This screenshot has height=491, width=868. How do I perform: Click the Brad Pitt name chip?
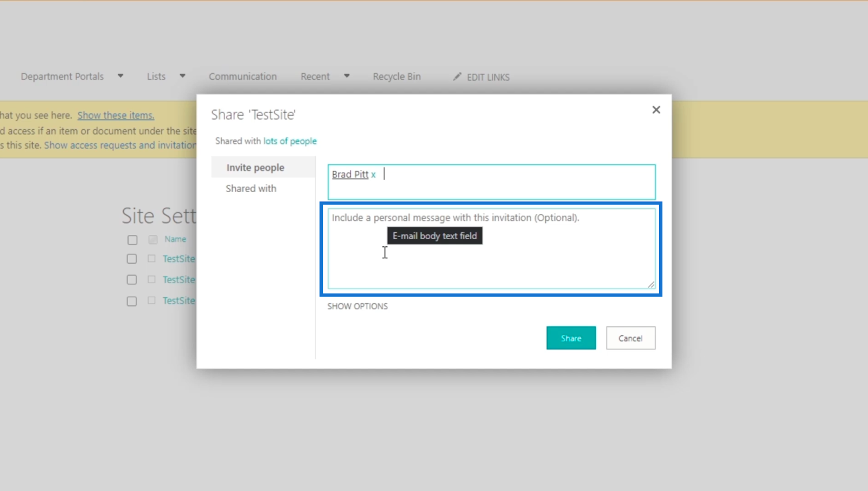point(350,174)
